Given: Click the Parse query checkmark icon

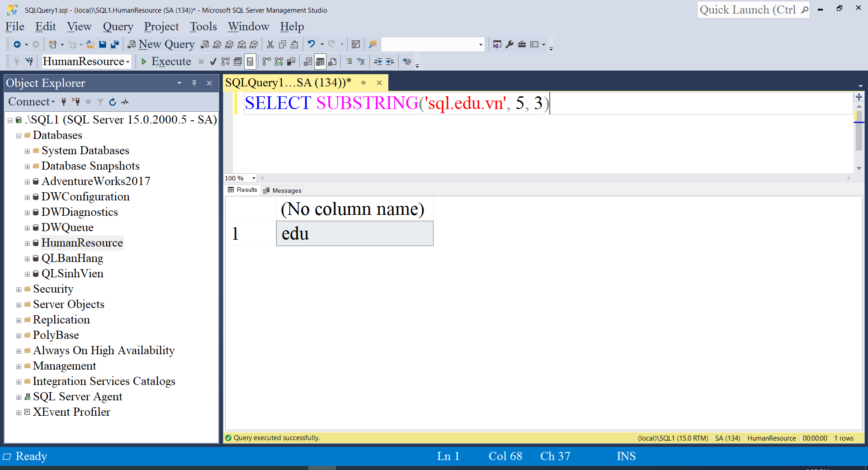Looking at the screenshot, I should pos(213,62).
